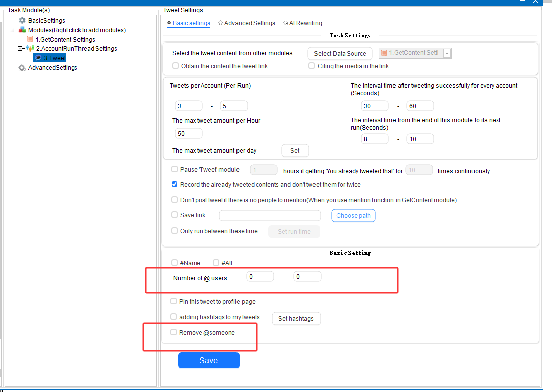Check Don't post tweet if no mention
The width and height of the screenshot is (552, 392).
pos(174,200)
